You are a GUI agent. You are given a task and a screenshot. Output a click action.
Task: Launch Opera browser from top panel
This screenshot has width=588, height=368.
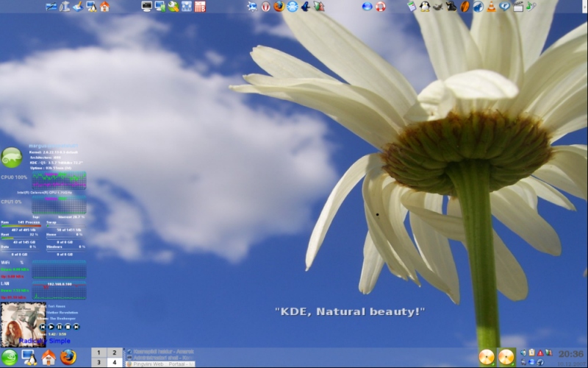tap(265, 7)
